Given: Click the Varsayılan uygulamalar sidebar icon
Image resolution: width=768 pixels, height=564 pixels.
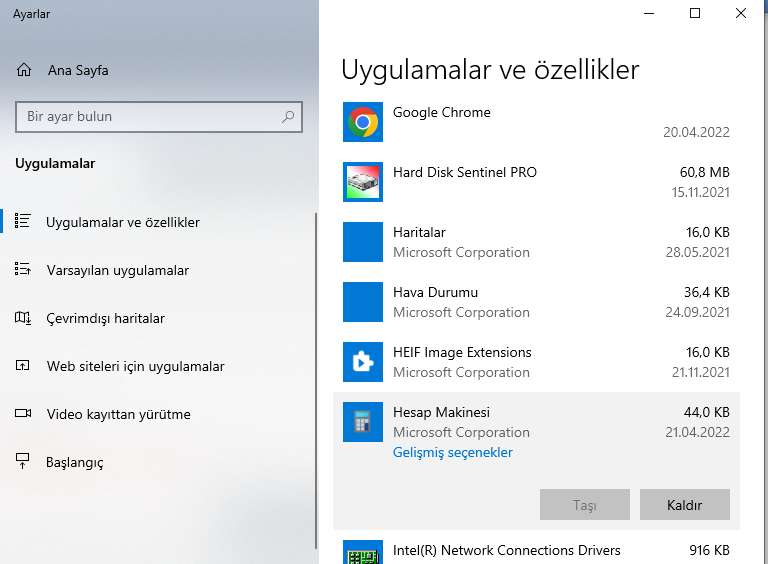Looking at the screenshot, I should (x=23, y=269).
